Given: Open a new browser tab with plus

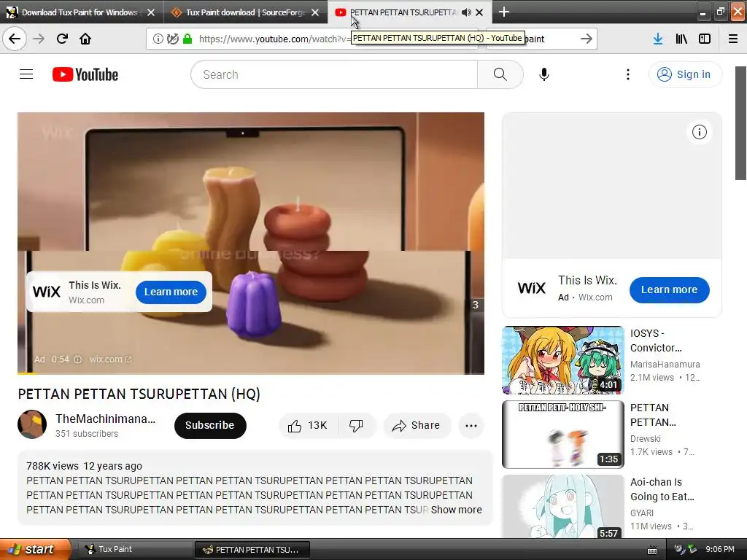Looking at the screenshot, I should (504, 12).
